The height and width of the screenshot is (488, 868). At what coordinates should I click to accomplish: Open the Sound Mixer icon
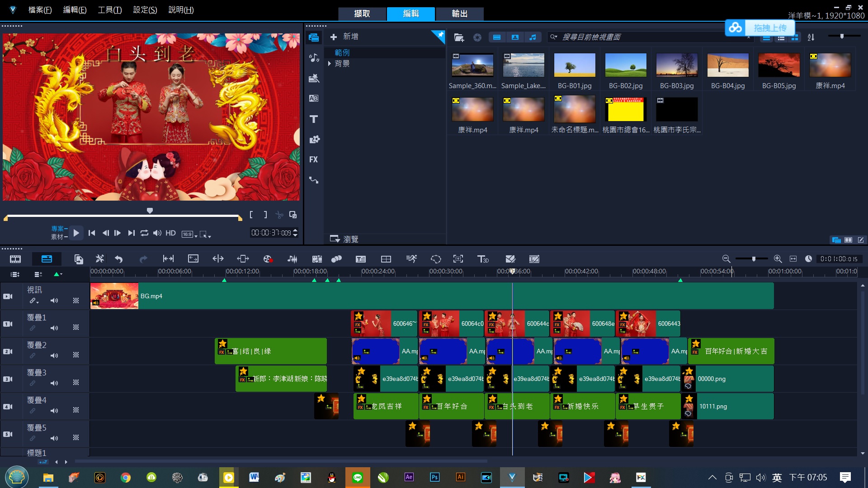pyautogui.click(x=292, y=259)
